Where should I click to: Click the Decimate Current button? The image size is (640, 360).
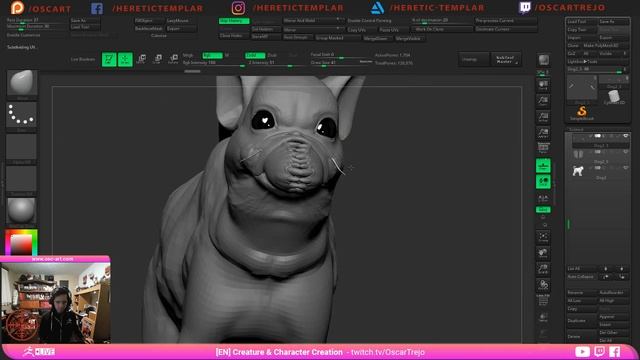[506, 29]
